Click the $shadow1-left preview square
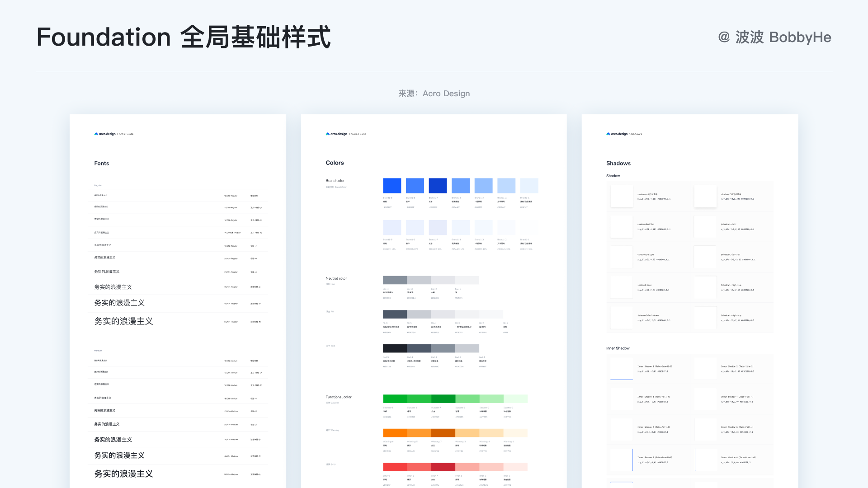The height and width of the screenshot is (488, 868). (705, 227)
